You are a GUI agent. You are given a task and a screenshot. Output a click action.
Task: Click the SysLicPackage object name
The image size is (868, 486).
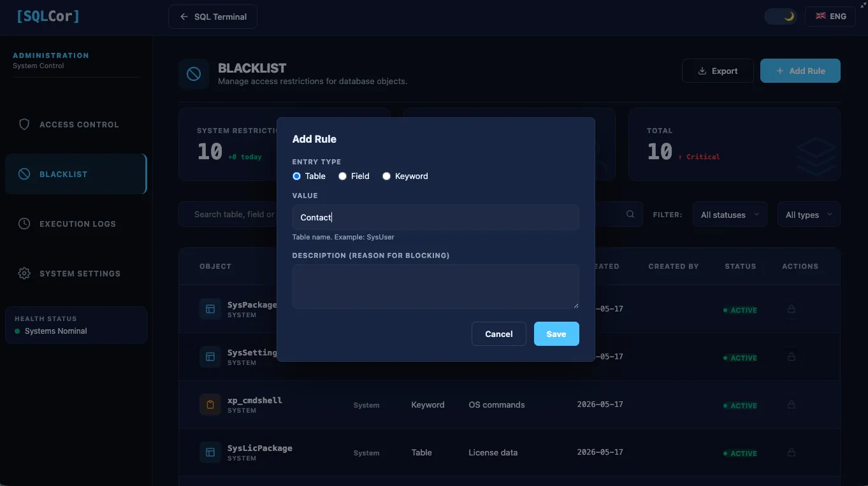(x=260, y=448)
